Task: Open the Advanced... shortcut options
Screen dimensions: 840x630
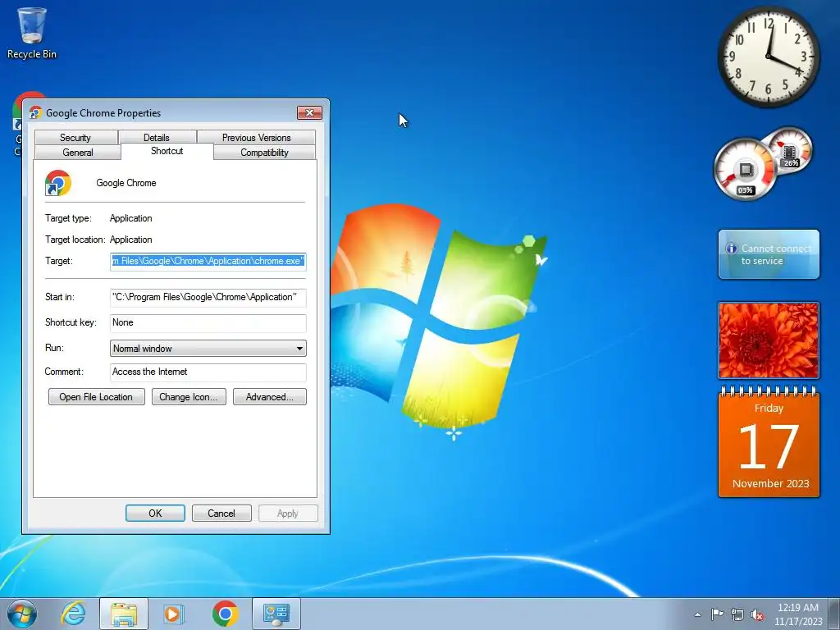Action: click(269, 397)
